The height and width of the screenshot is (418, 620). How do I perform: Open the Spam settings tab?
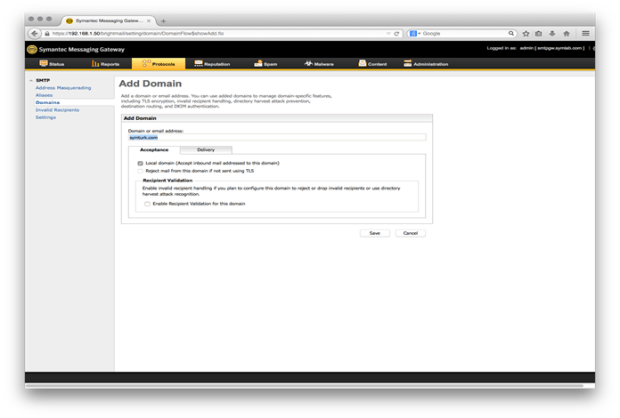266,64
